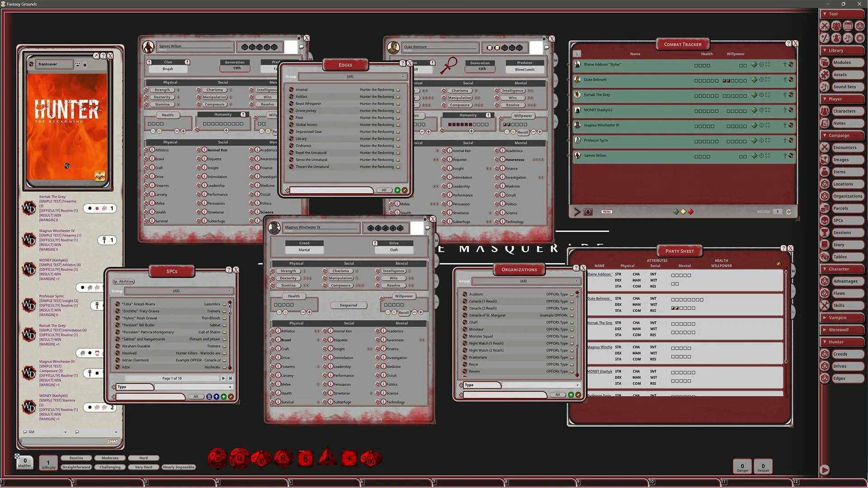Switch to the Hunter sidebar category
The width and height of the screenshot is (868, 488).
[x=841, y=342]
